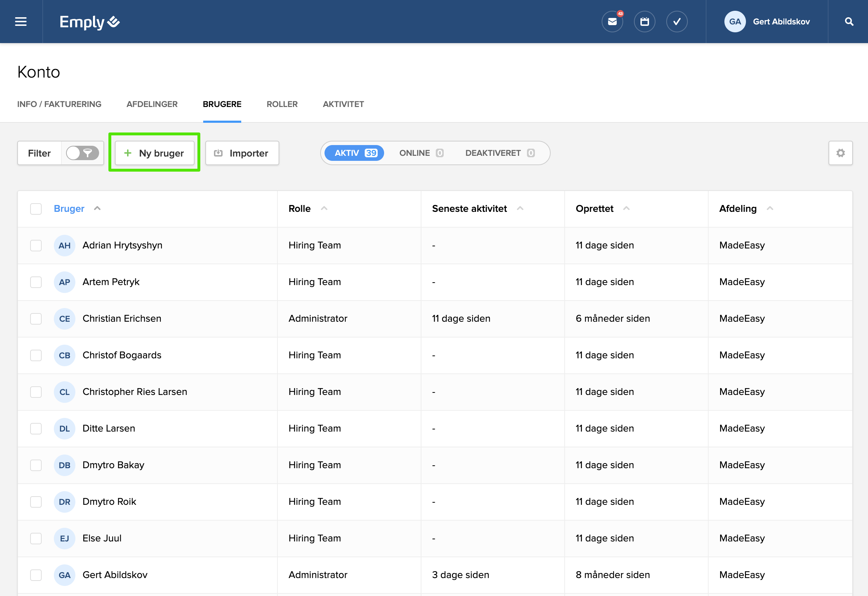Click the Emply logo

[x=90, y=22]
